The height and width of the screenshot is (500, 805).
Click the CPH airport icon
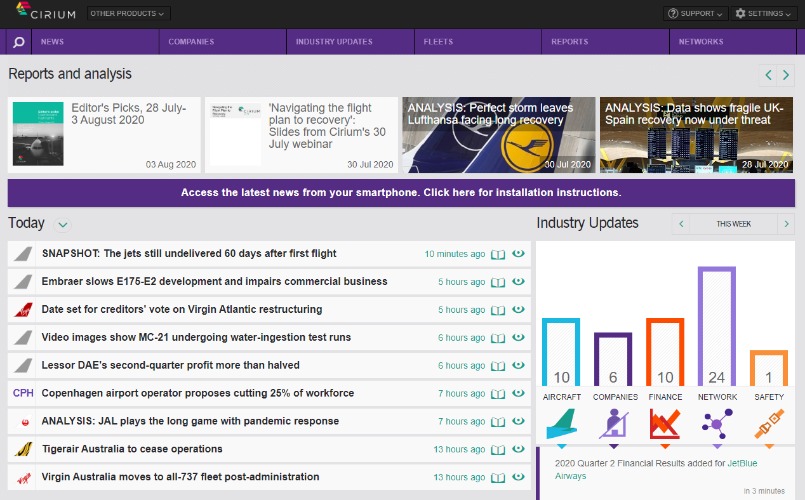(23, 393)
